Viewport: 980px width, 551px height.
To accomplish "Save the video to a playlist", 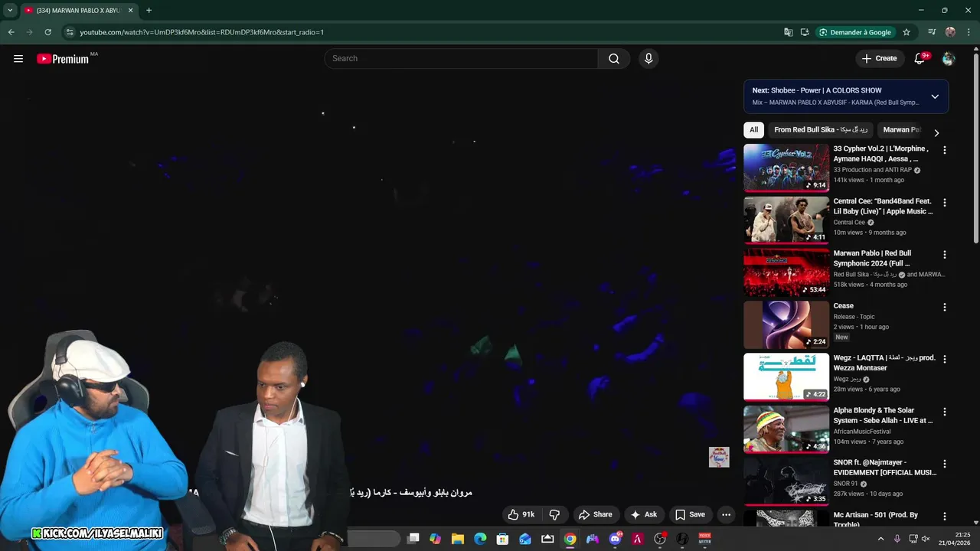I will pos(690,515).
